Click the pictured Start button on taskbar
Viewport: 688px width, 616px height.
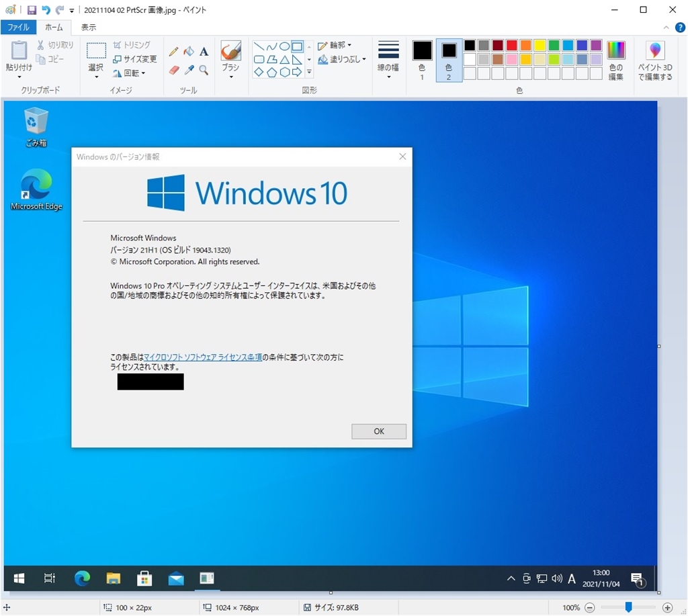pyautogui.click(x=19, y=578)
